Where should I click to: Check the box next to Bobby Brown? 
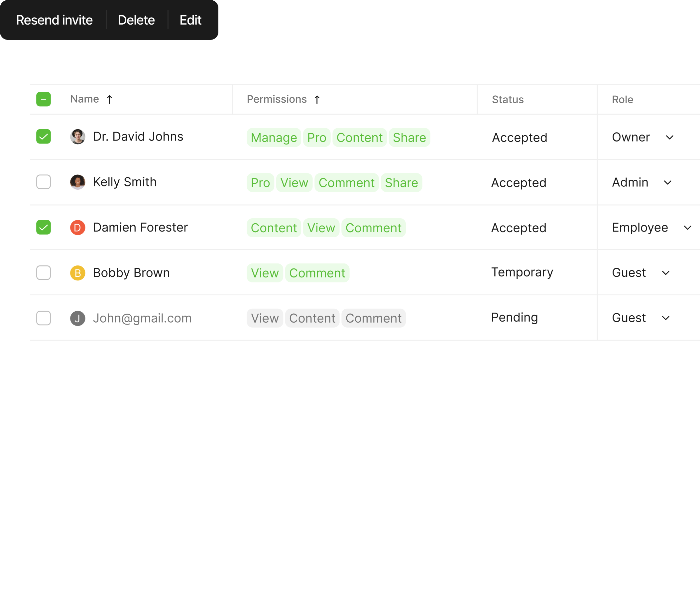click(44, 273)
